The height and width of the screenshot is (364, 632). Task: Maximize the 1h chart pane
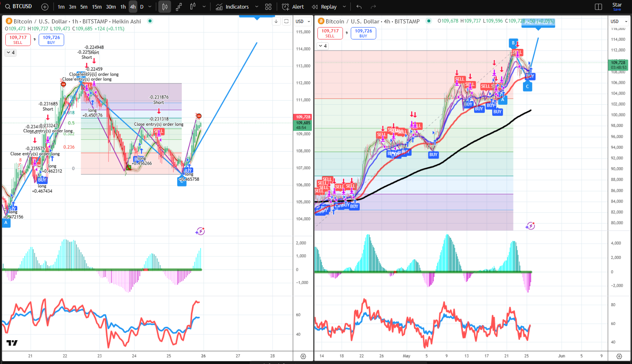pos(287,21)
